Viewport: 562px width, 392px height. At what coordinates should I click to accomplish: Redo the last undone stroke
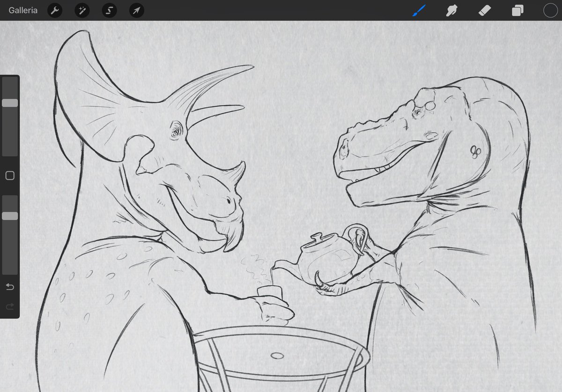click(10, 306)
